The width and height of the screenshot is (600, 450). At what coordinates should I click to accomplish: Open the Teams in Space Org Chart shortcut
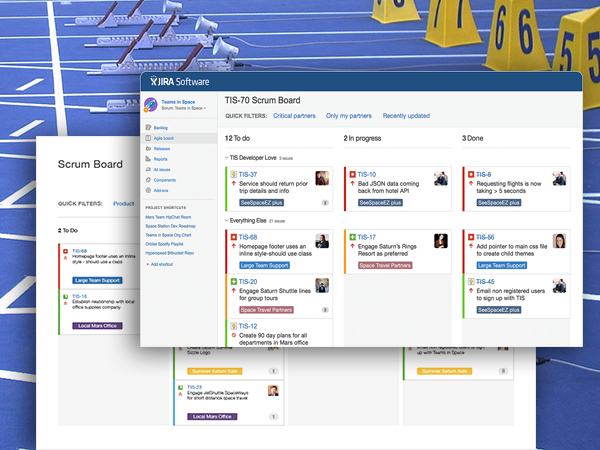point(168,235)
